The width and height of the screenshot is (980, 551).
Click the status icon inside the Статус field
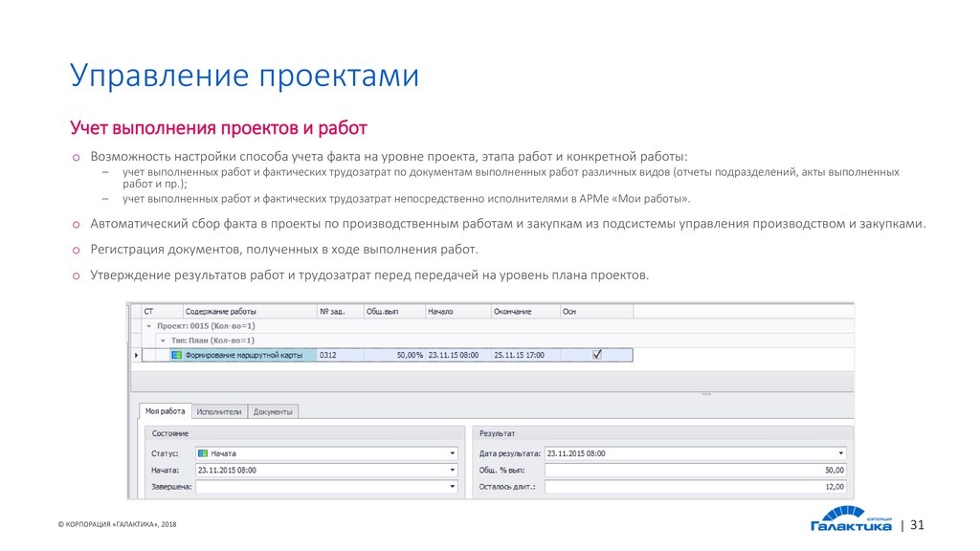pos(203,453)
